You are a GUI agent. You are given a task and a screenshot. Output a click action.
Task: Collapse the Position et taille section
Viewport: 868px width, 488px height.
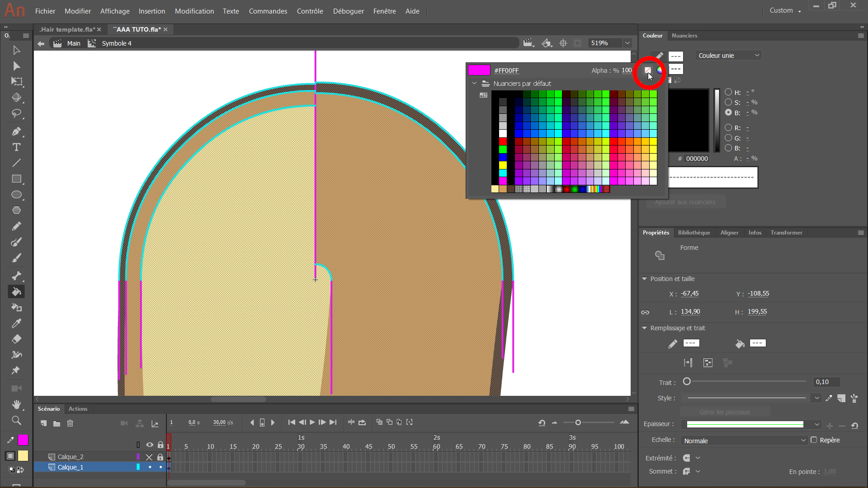(x=645, y=279)
